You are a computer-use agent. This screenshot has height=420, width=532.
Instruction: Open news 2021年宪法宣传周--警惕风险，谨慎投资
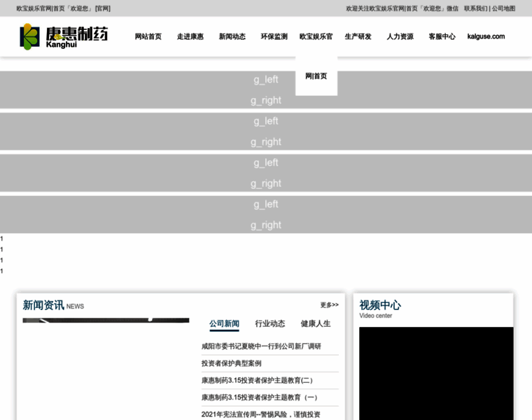(x=261, y=414)
